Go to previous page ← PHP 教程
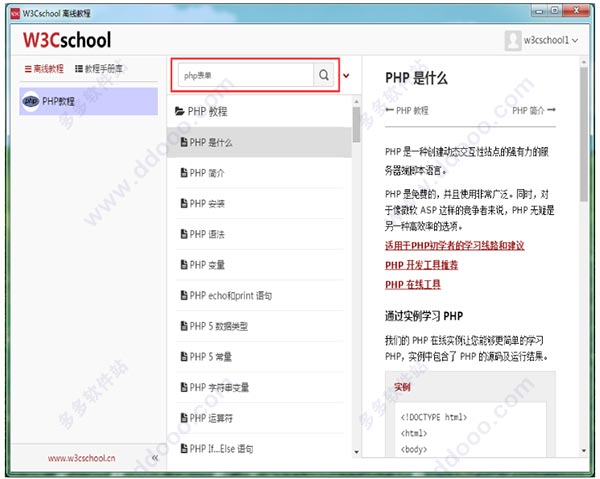Viewport: 600px width, 479px height. (407, 111)
